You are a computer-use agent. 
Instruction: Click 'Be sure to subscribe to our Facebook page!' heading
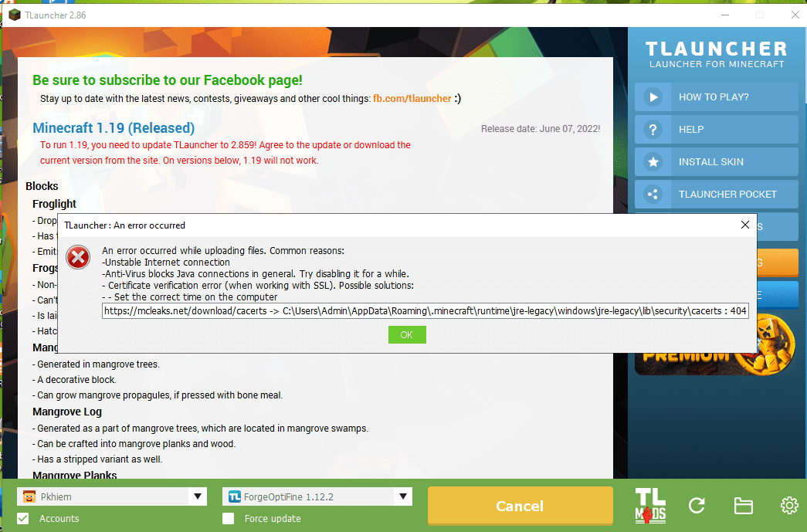point(168,80)
